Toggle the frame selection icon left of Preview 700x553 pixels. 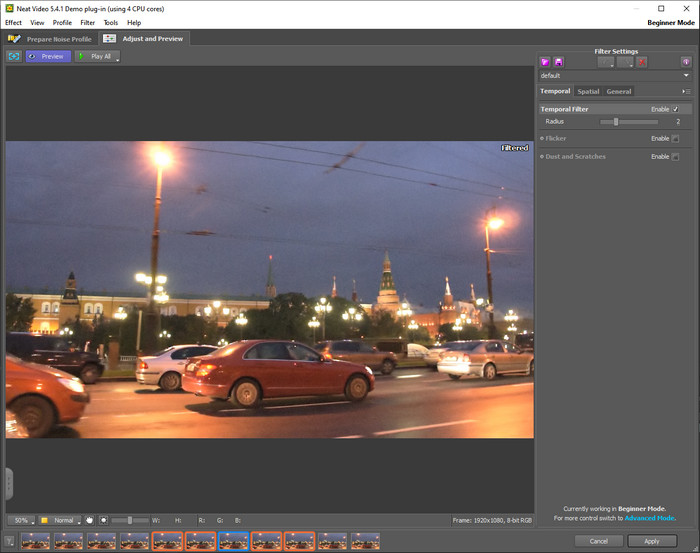tap(14, 56)
